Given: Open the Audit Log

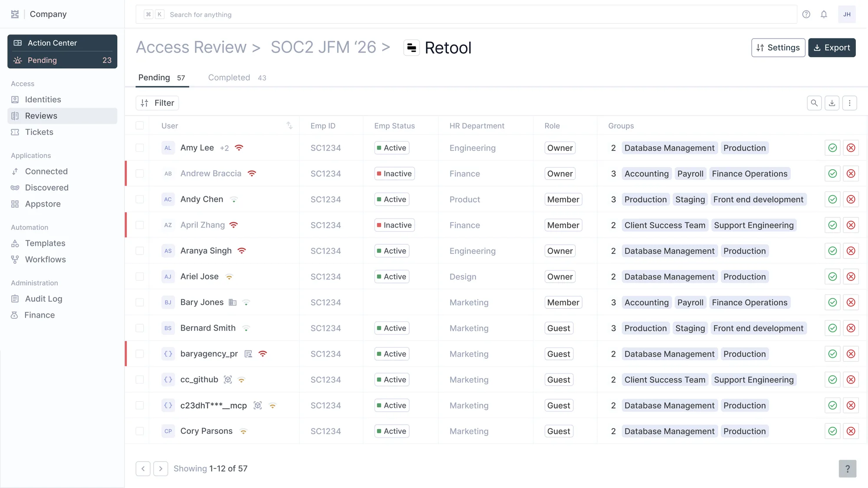Looking at the screenshot, I should coord(62,299).
